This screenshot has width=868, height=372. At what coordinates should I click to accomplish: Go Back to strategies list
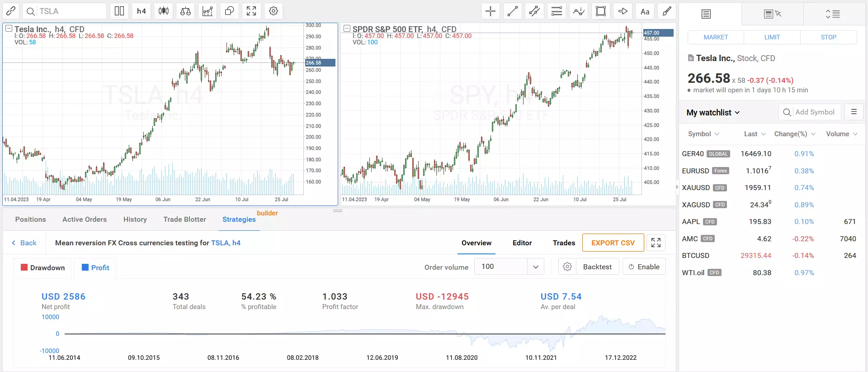coord(24,243)
